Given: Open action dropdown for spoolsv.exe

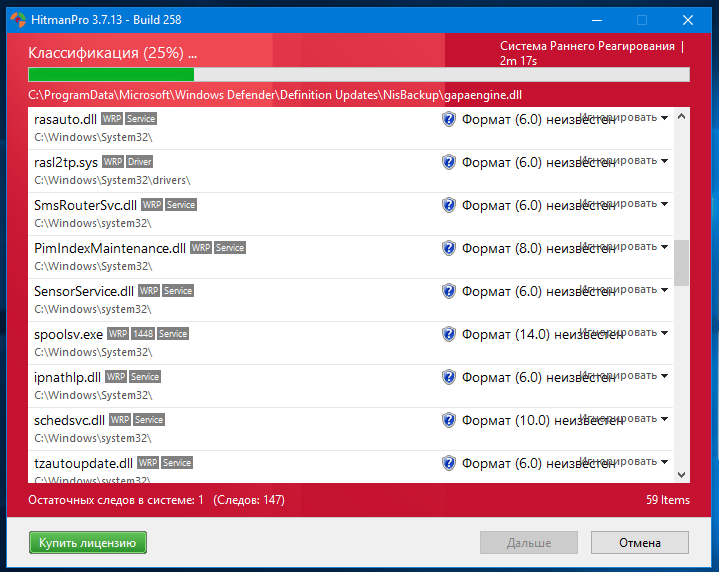Looking at the screenshot, I should point(664,333).
